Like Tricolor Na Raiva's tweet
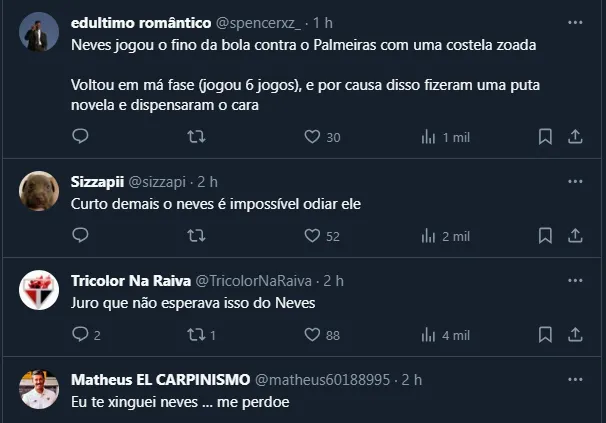Image resolution: width=606 pixels, height=423 pixels. [311, 335]
